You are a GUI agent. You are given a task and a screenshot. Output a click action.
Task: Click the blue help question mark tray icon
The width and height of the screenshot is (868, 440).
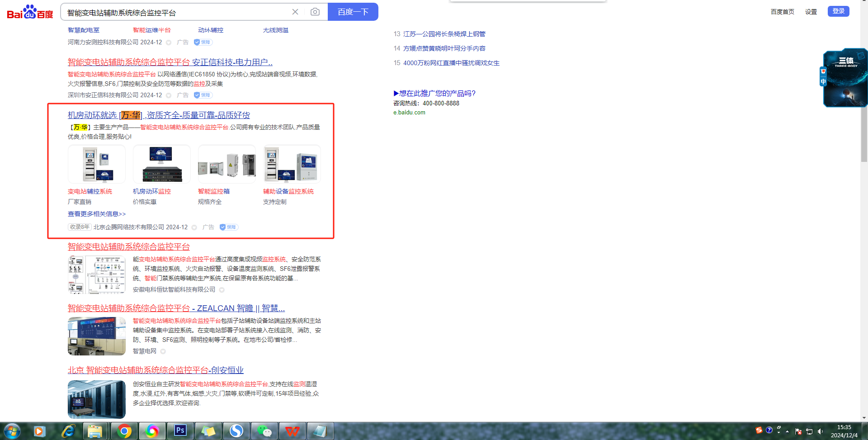769,430
